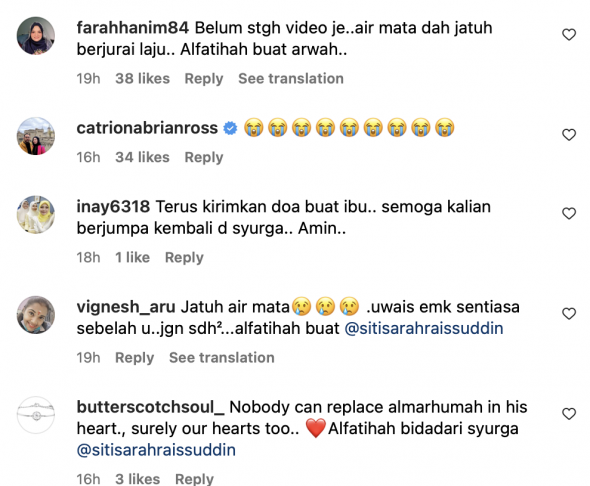
Task: Reply to farahhanim84's comment
Action: pyautogui.click(x=204, y=79)
